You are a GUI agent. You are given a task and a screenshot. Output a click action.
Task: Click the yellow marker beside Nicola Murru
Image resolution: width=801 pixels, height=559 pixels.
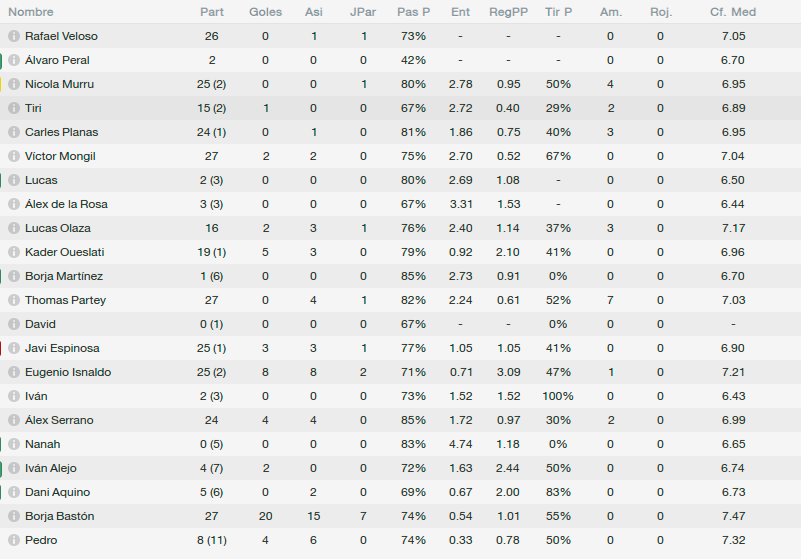tap(1, 84)
